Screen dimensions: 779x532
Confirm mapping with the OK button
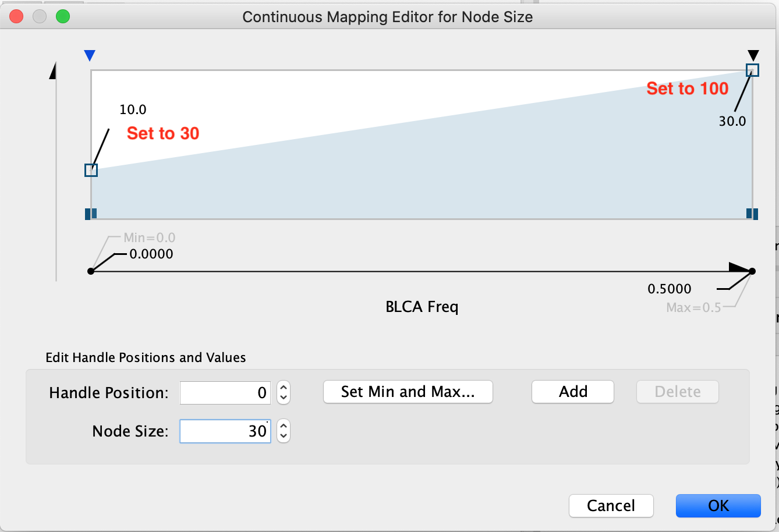tap(718, 506)
